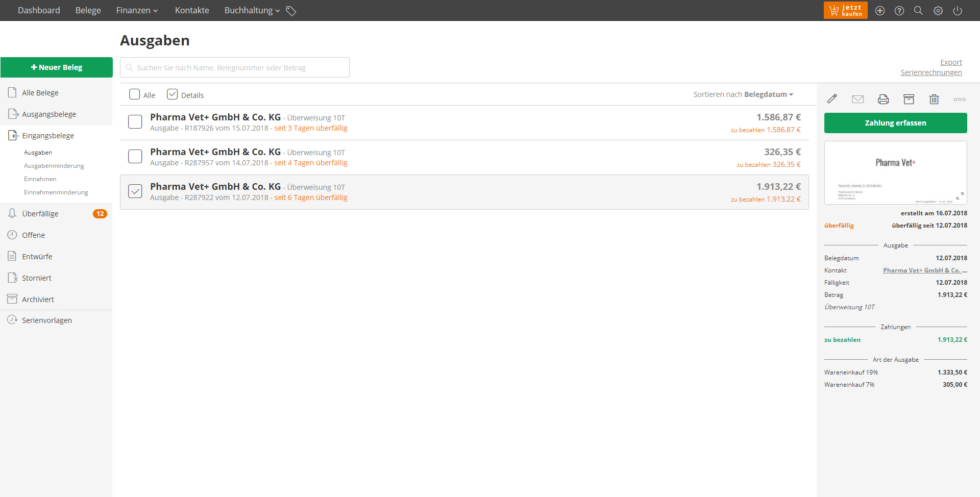Print the selected receipt
Viewport: 980px width, 497px height.
[x=883, y=99]
